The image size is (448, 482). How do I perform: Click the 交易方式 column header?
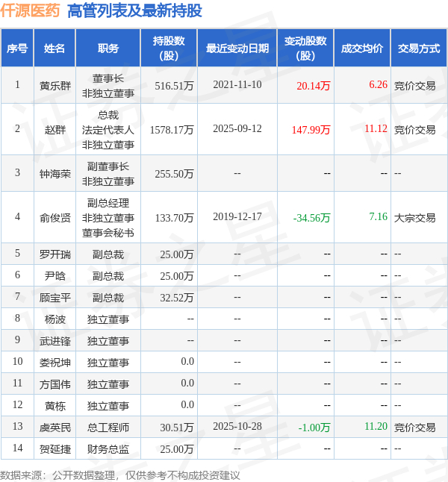[x=419, y=48]
